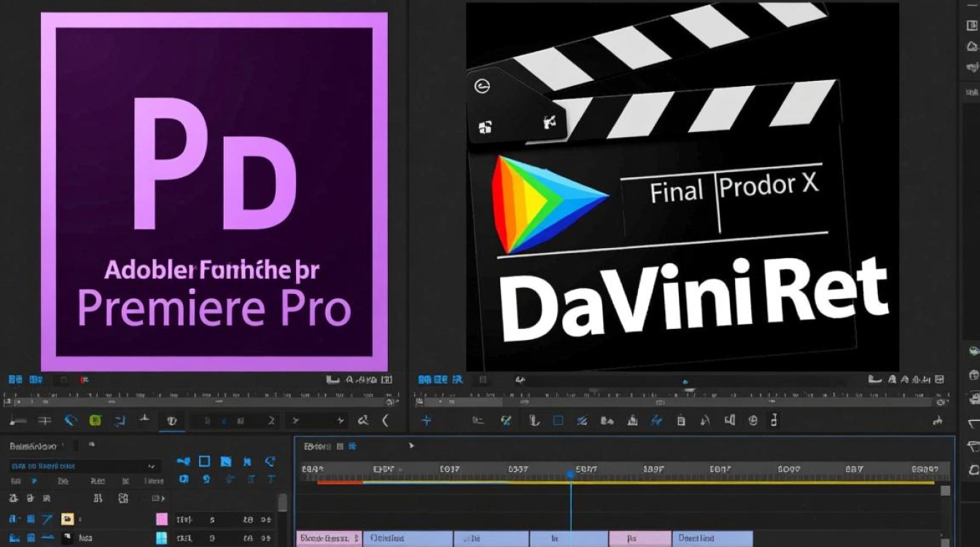
Task: Click the globe icon in the right sidebar
Action: 973,375
